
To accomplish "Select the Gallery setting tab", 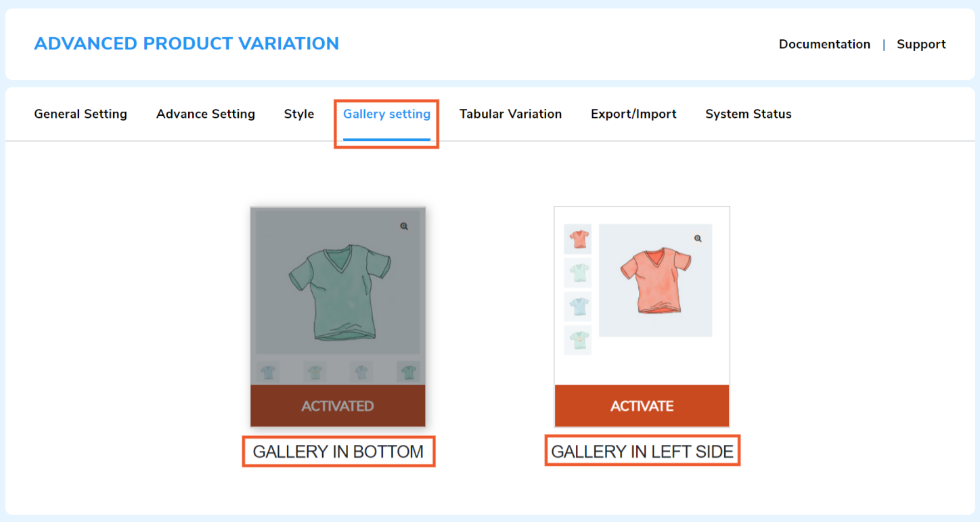I will coord(386,114).
